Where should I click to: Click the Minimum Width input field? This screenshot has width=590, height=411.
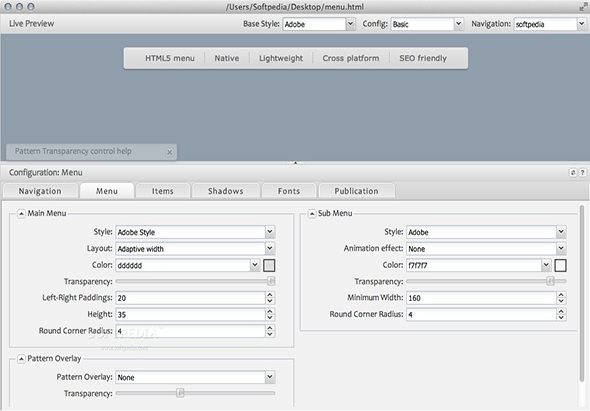pos(481,298)
